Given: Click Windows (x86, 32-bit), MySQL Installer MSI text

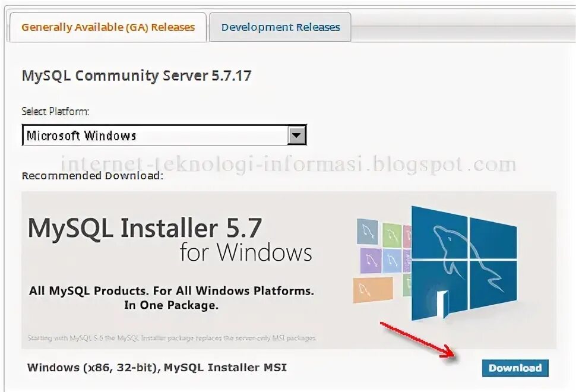Looking at the screenshot, I should pyautogui.click(x=157, y=368).
